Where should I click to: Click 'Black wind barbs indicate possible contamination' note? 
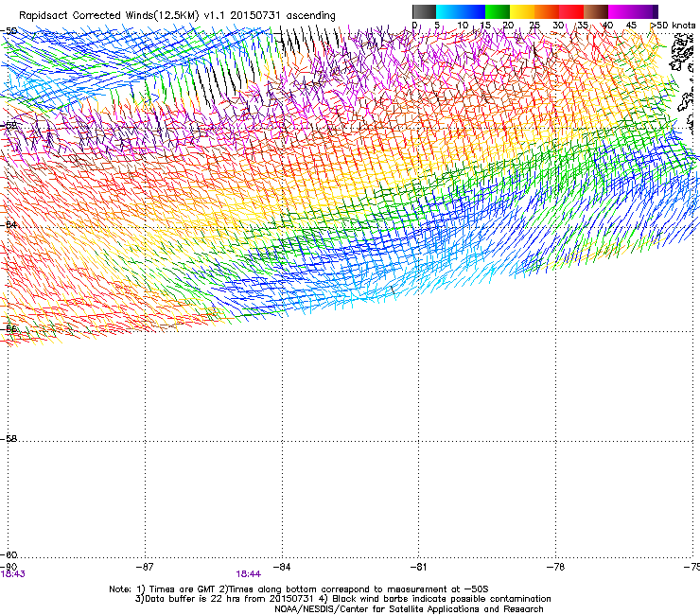tap(442, 599)
